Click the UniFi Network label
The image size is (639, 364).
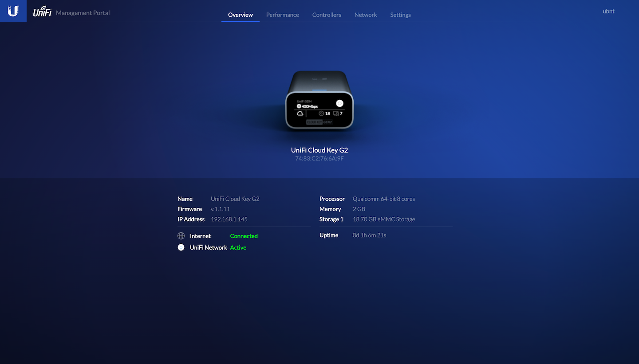point(209,247)
